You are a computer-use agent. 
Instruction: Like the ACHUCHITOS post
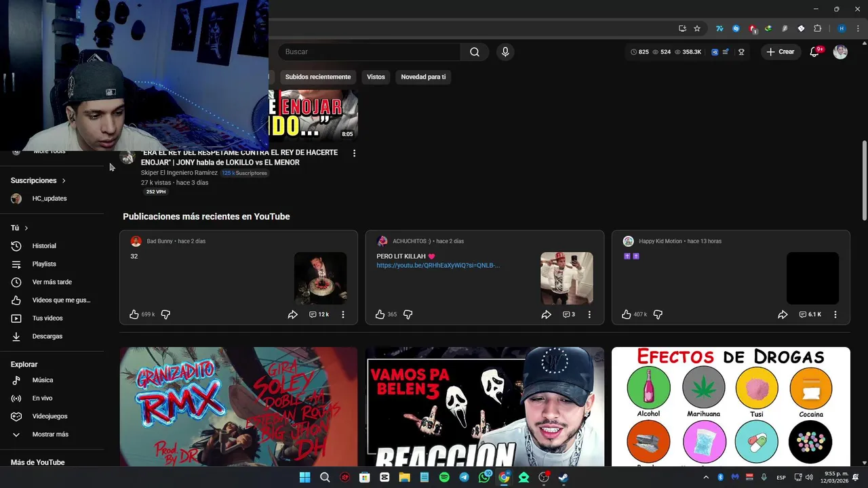pos(380,314)
